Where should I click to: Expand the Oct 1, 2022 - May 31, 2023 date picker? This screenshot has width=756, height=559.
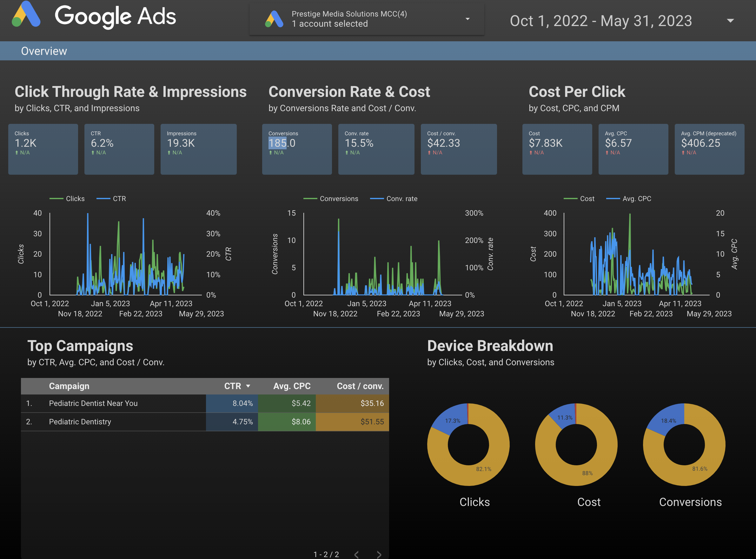pos(600,21)
